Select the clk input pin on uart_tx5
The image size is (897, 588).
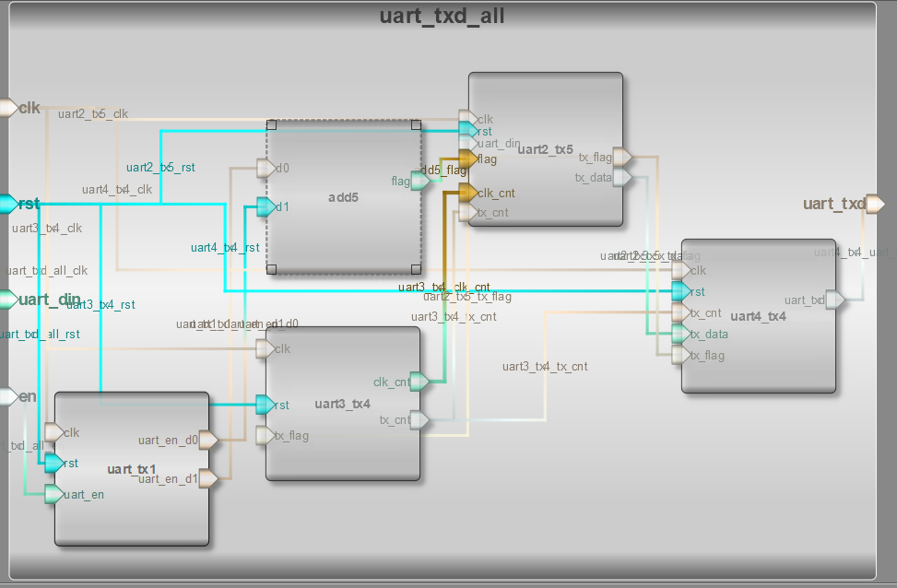tap(468, 119)
